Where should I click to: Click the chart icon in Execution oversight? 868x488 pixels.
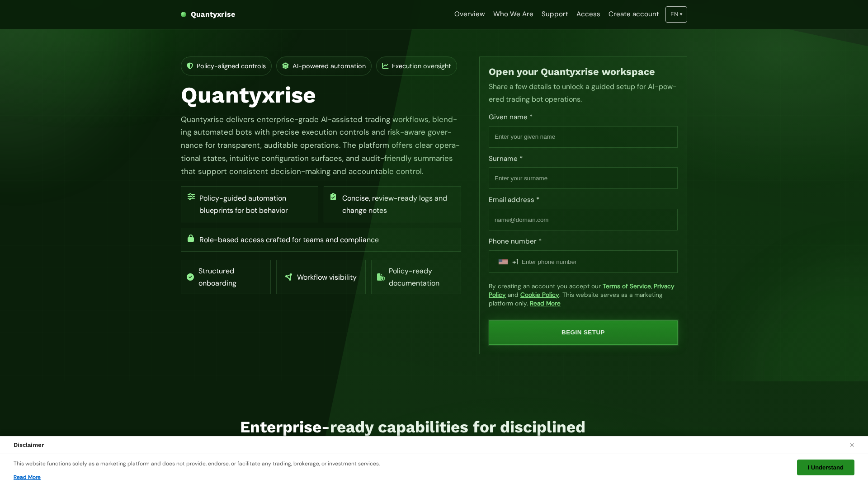(x=385, y=66)
